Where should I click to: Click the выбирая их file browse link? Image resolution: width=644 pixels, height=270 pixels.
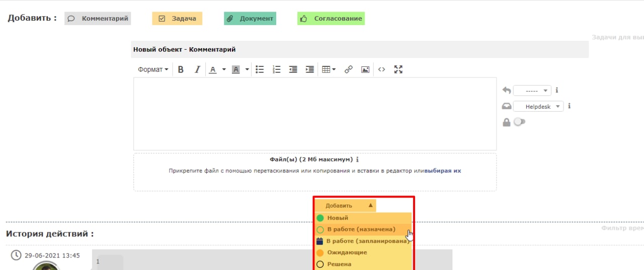pyautogui.click(x=443, y=171)
